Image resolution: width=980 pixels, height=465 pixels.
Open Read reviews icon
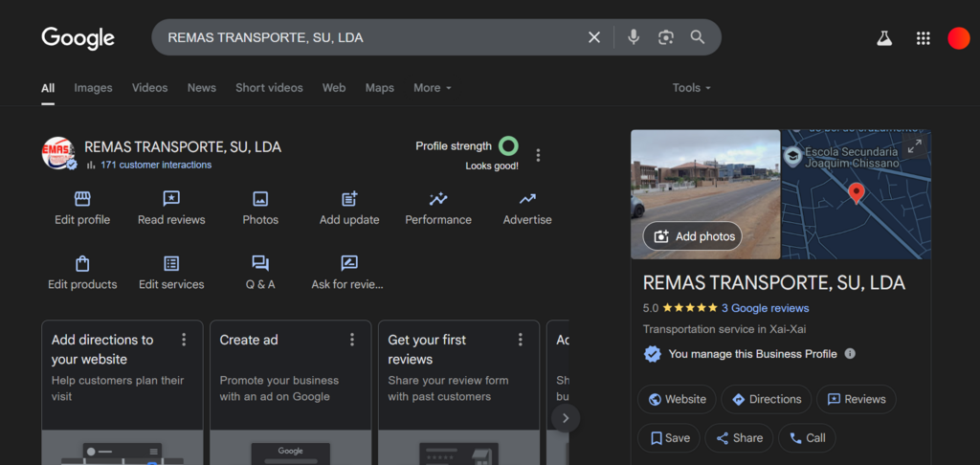tap(171, 199)
